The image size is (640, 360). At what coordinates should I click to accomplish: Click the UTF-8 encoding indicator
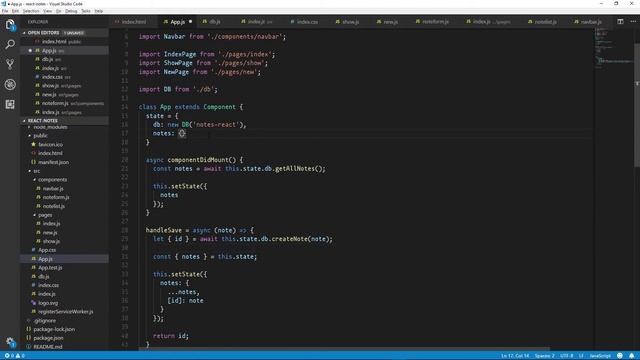(567, 356)
